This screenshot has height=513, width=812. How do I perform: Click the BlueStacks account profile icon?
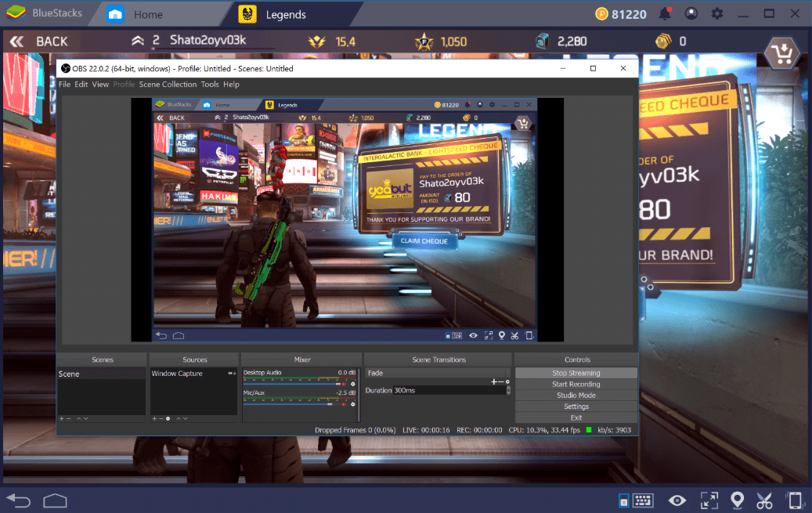click(x=691, y=13)
